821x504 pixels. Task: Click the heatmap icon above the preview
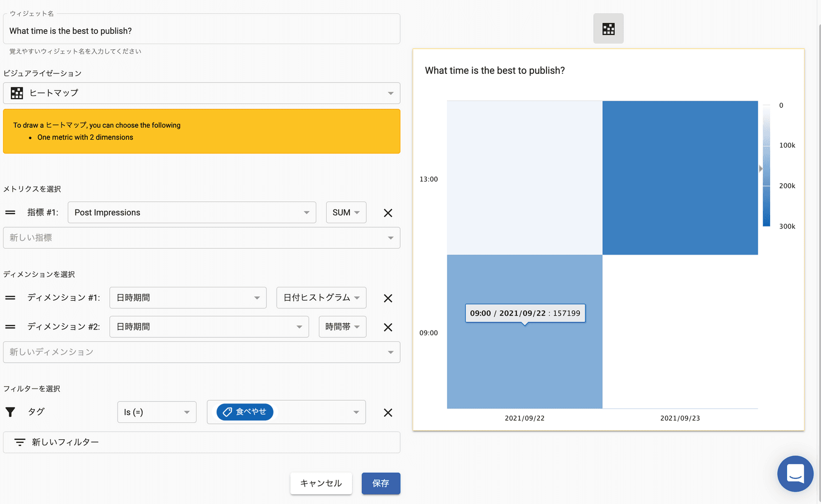click(608, 29)
